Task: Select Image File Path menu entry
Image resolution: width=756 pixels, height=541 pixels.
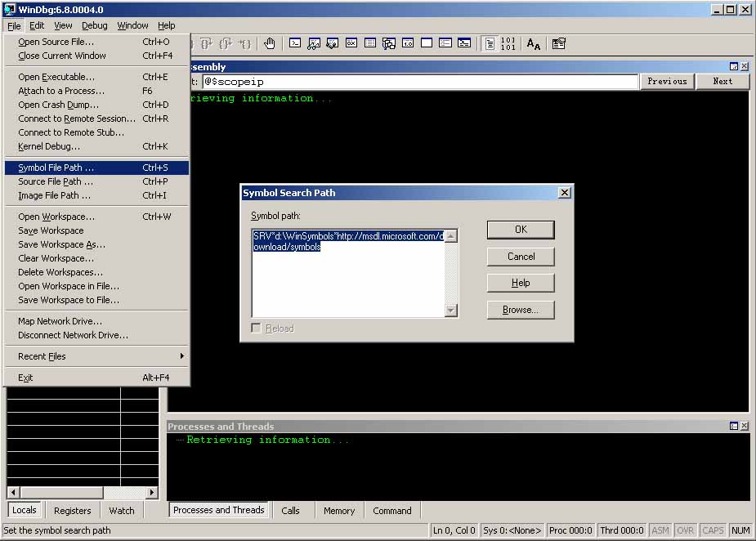Action: (96, 196)
